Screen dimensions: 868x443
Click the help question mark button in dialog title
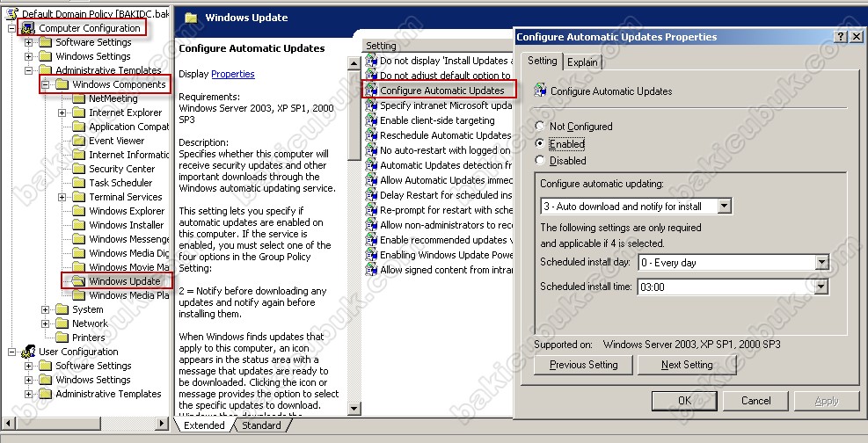click(841, 37)
